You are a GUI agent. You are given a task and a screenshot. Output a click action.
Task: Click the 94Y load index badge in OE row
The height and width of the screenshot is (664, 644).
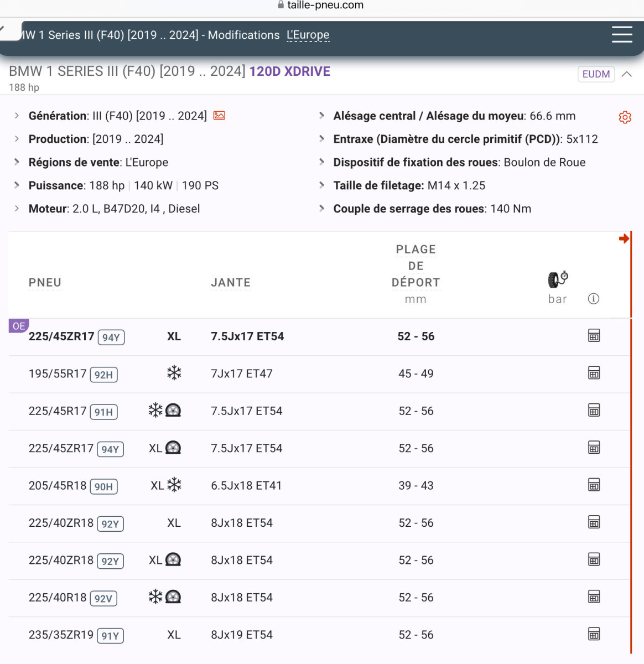pos(111,338)
